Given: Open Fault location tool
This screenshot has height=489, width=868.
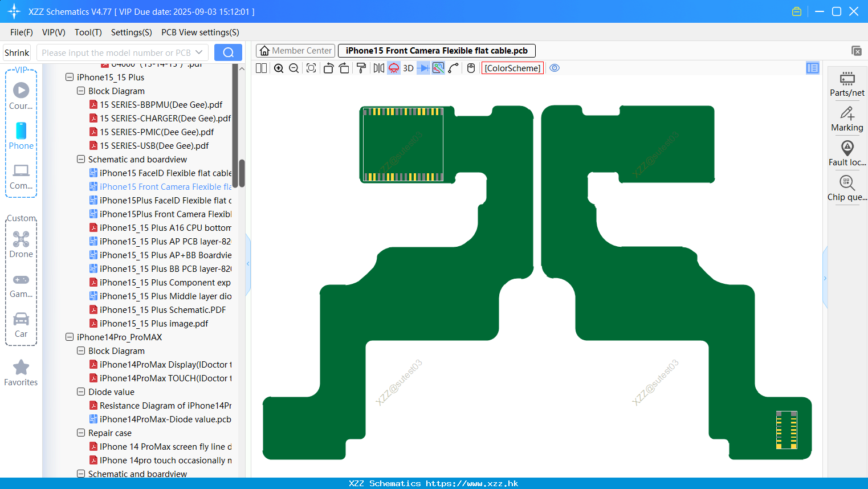Looking at the screenshot, I should pos(847,153).
